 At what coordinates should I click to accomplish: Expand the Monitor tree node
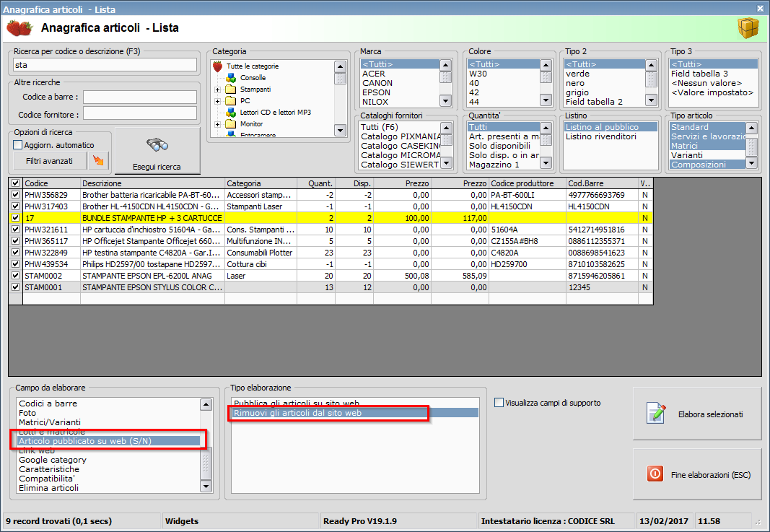tap(217, 124)
